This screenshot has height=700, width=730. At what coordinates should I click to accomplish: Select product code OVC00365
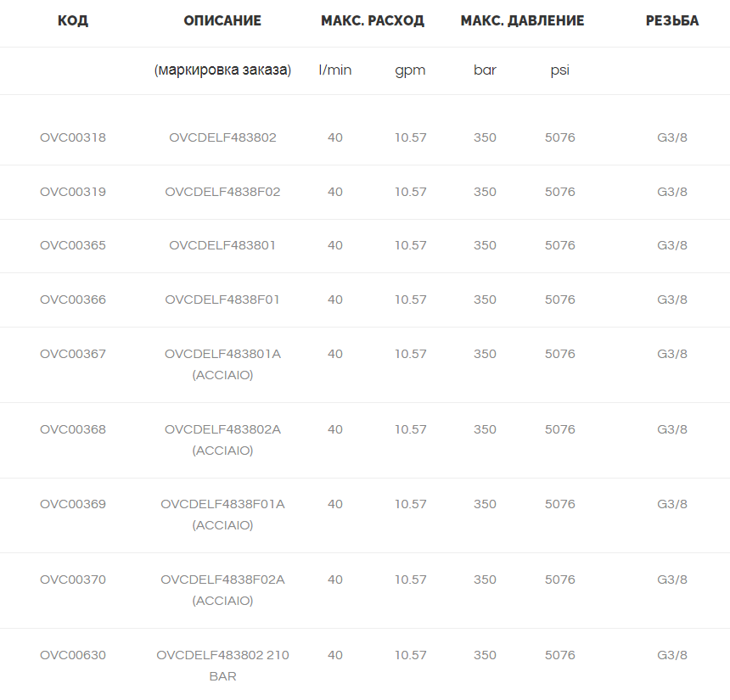(73, 245)
